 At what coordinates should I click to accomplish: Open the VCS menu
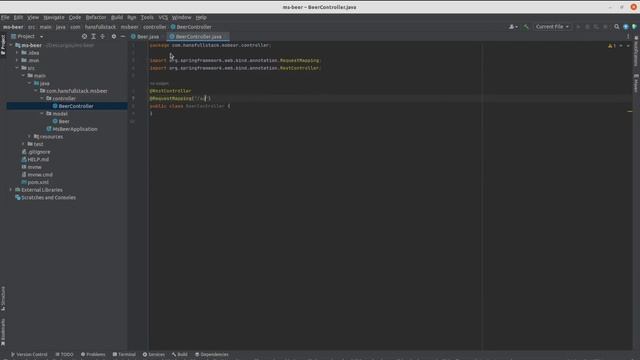163,18
